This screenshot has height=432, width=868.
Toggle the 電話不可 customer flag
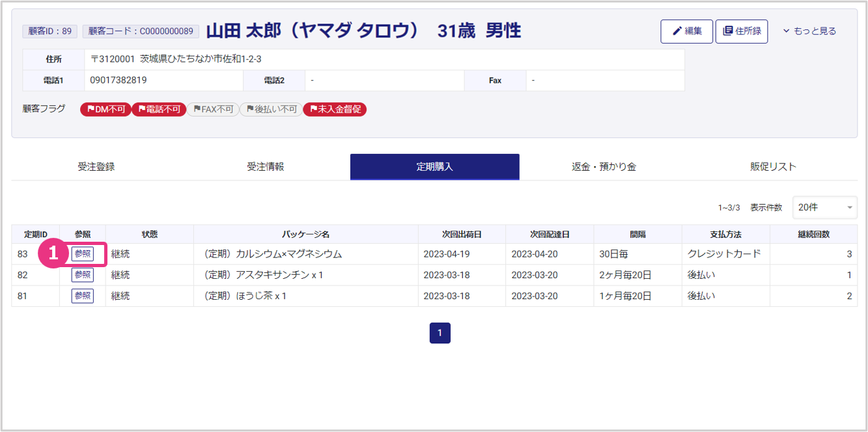[159, 109]
